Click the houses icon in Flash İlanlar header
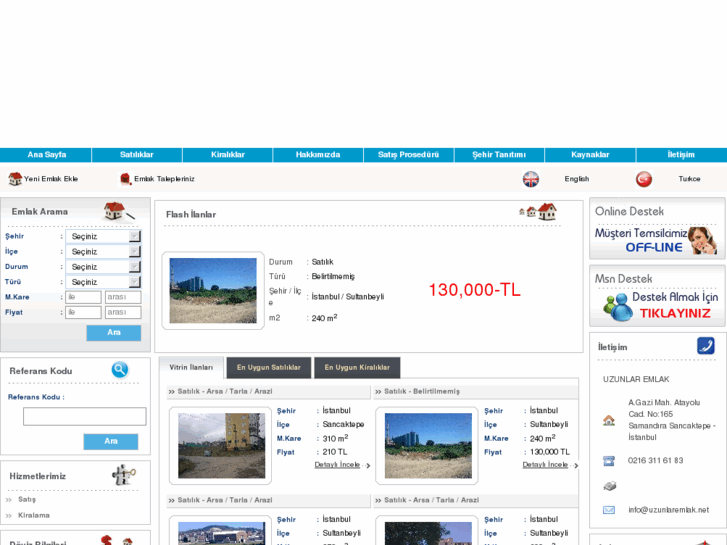Viewport: 727px width, 545px height. point(538,212)
